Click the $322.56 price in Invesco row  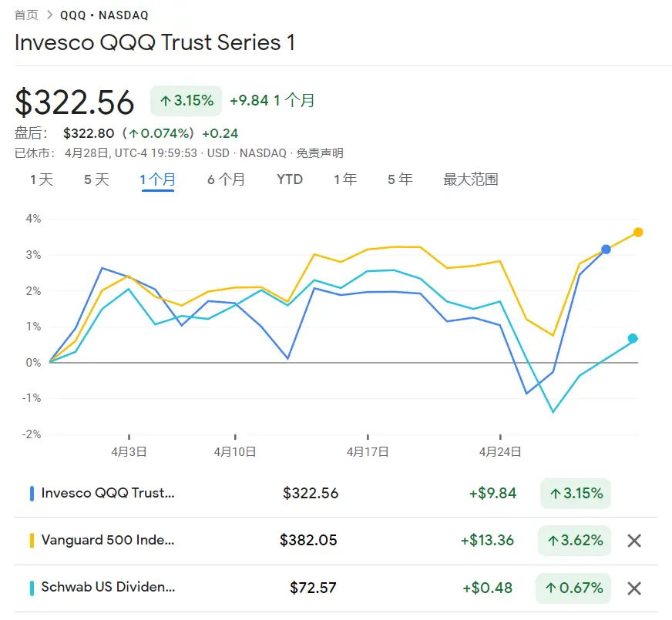coord(311,493)
